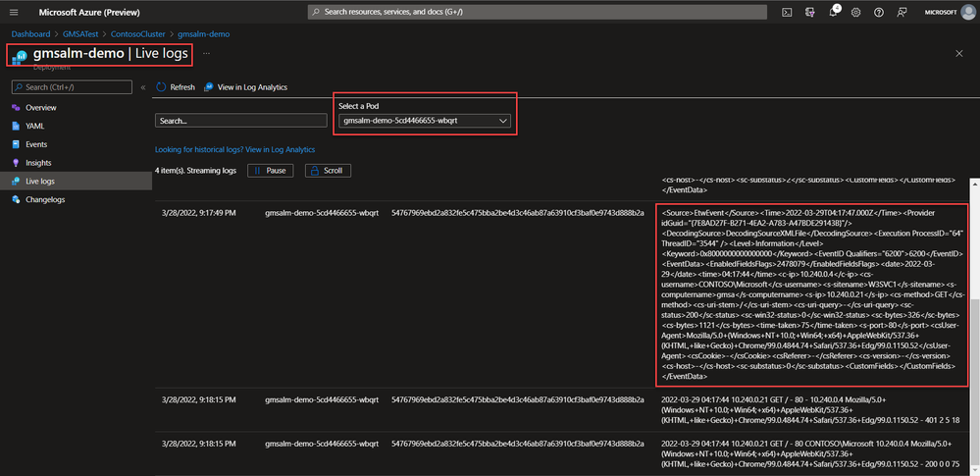Open the Help question mark icon
Screen dimensions: 980x476
coord(879,12)
